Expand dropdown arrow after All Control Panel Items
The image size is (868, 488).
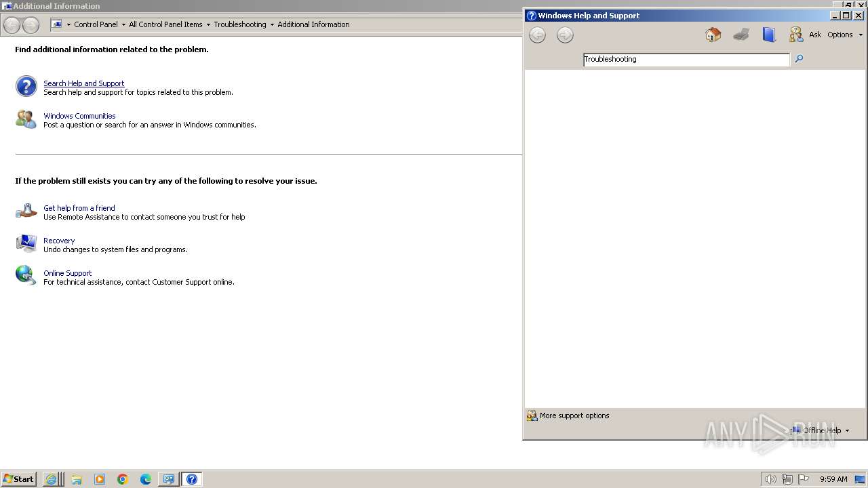click(x=208, y=24)
